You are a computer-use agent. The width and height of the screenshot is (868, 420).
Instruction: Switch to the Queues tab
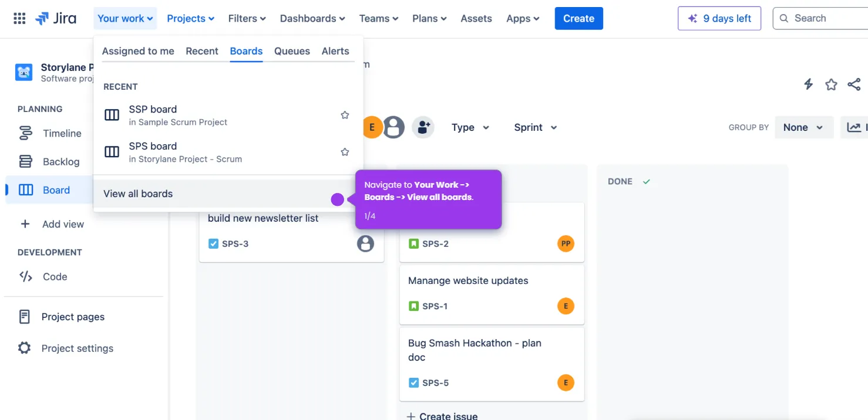(292, 51)
